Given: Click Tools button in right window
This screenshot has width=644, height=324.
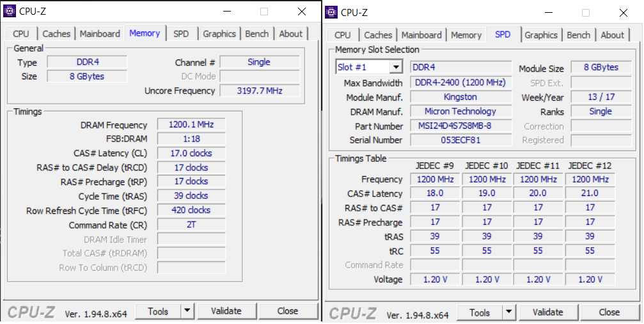Looking at the screenshot, I should (480, 313).
